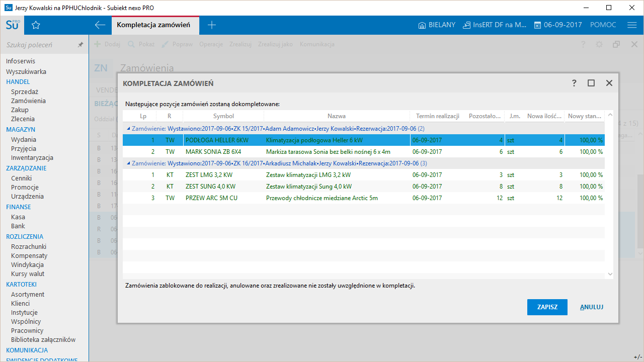Open Infoserwis in sidebar
The width and height of the screenshot is (644, 362).
tap(21, 61)
